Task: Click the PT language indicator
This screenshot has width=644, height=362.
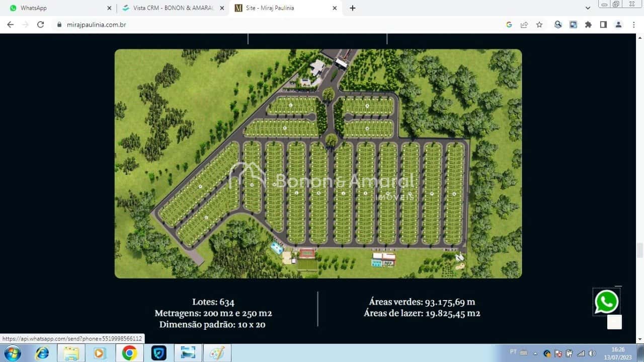Action: [513, 352]
